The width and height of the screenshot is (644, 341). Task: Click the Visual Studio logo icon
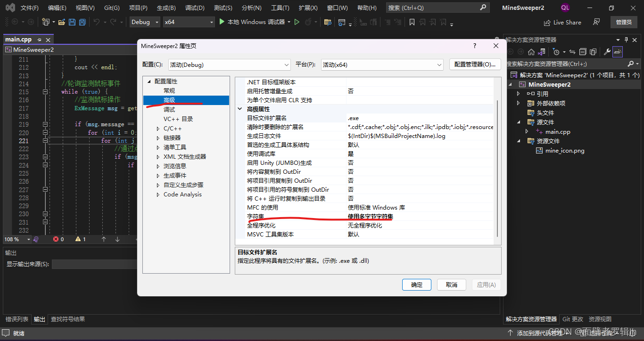[10, 8]
